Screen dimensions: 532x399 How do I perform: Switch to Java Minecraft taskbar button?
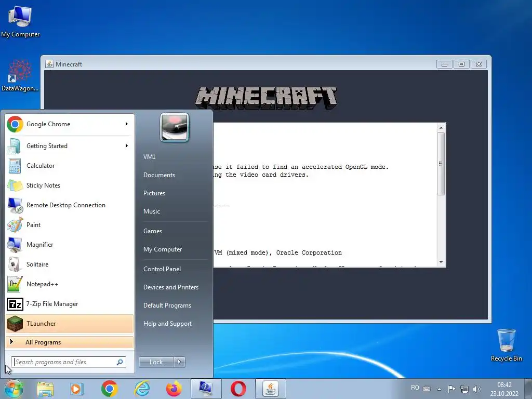(270, 389)
